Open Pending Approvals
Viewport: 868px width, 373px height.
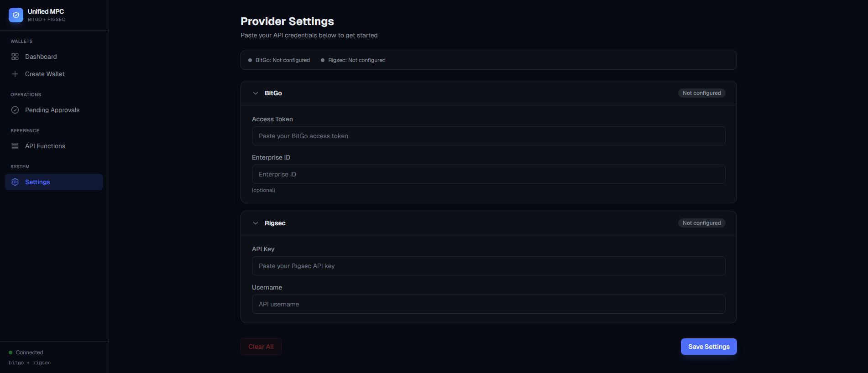pos(54,110)
